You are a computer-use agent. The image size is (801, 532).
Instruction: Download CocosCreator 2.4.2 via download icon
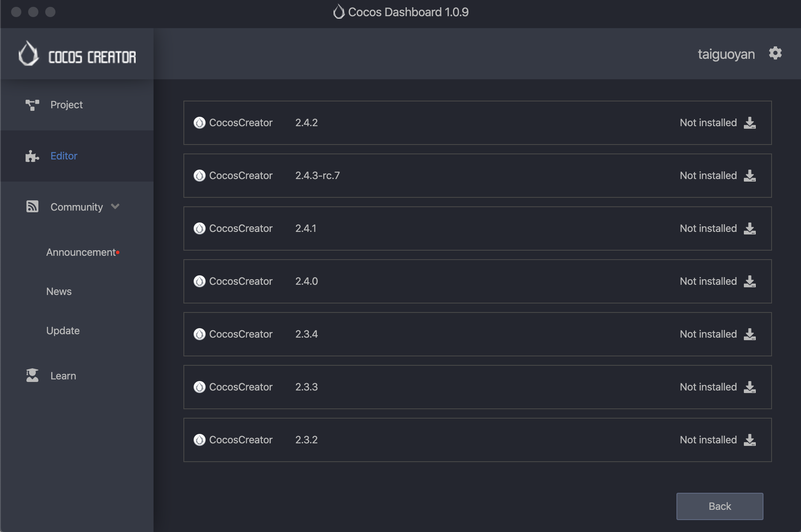tap(749, 123)
